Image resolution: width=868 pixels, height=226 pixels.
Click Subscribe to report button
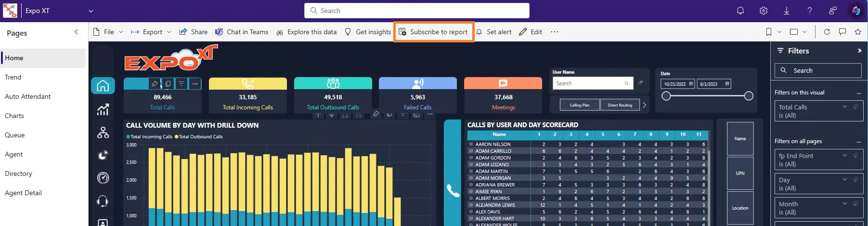434,32
